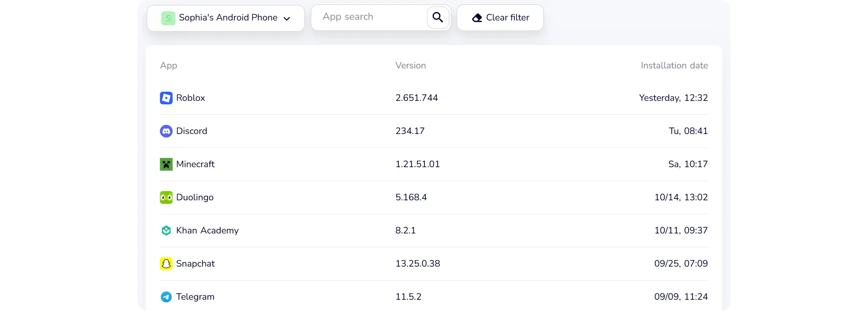Click the Telegram paper plane icon

coord(166,297)
